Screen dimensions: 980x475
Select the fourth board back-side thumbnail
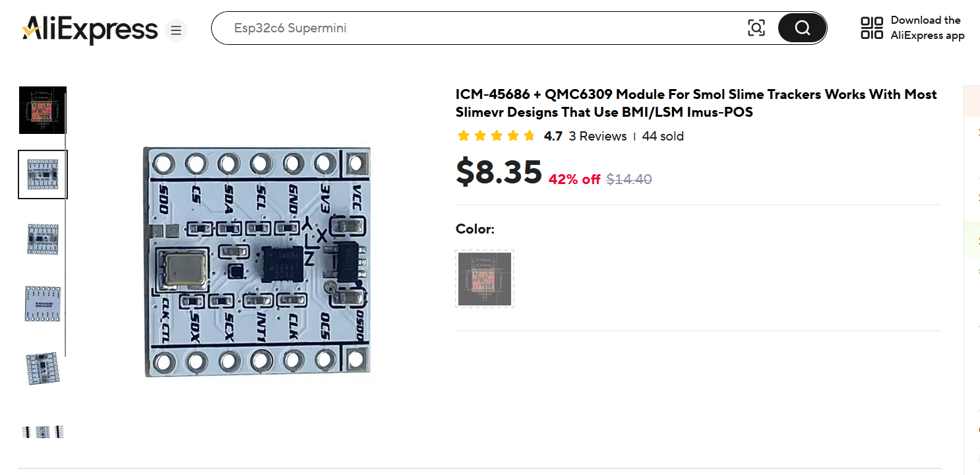coord(43,303)
